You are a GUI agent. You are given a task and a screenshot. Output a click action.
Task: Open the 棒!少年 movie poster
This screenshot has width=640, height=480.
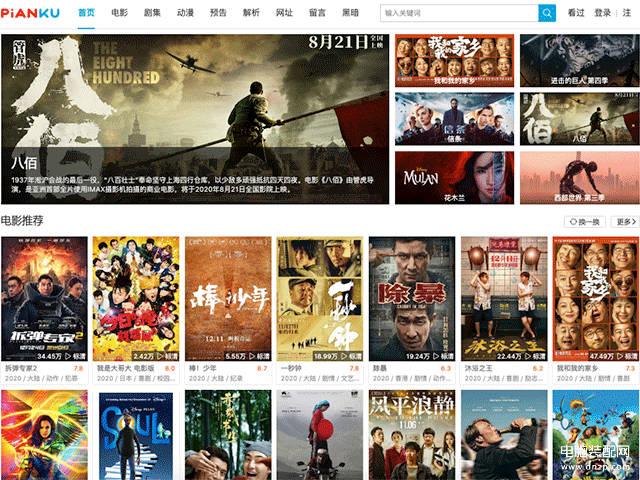tap(228, 299)
